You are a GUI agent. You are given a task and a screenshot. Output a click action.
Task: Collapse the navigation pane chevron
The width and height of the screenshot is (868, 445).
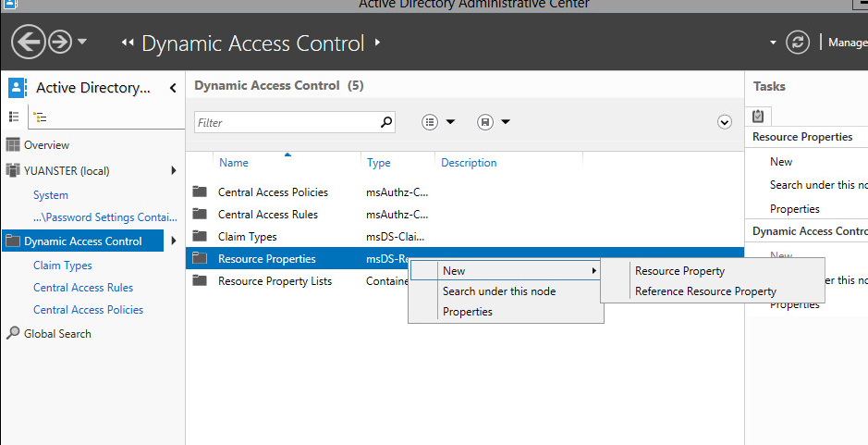coord(173,88)
